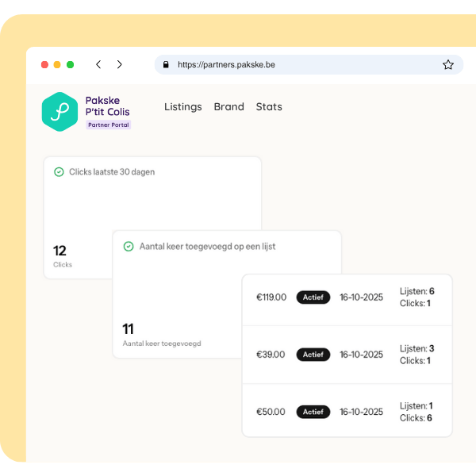Screen dimensions: 476x476
Task: Click the browser forward arrow
Action: point(119,64)
